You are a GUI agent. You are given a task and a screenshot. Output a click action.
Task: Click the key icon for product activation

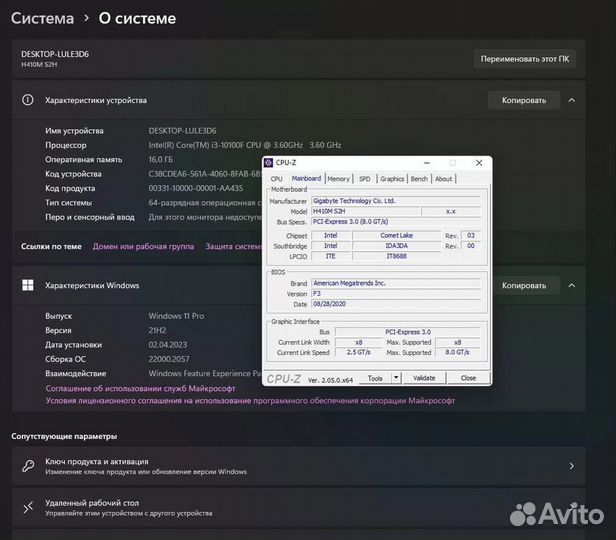(x=28, y=466)
